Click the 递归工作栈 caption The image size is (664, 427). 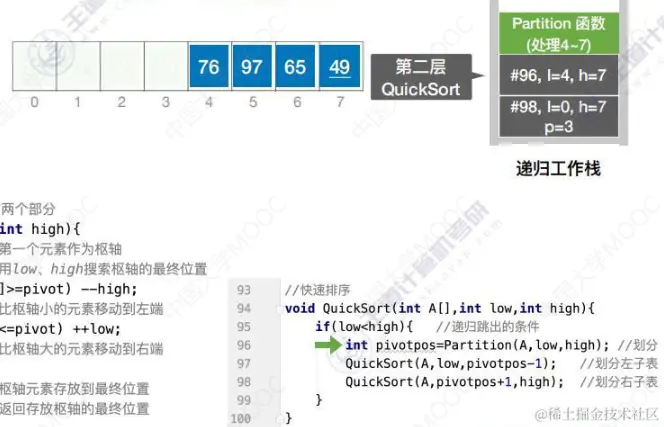click(558, 169)
